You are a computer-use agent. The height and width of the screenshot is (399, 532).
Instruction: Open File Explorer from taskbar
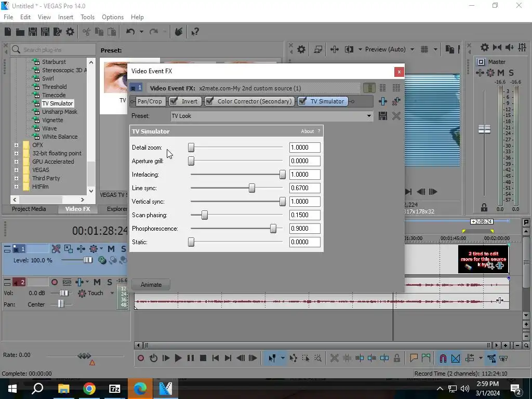point(63,389)
